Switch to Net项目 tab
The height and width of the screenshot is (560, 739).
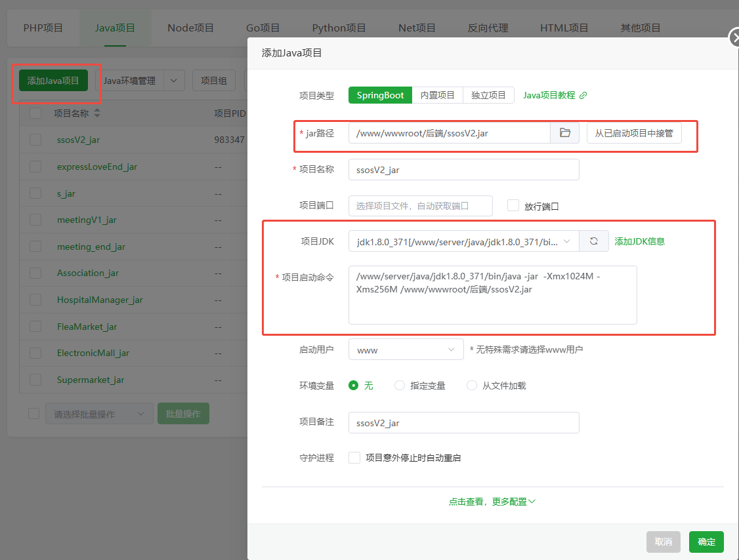coord(417,28)
